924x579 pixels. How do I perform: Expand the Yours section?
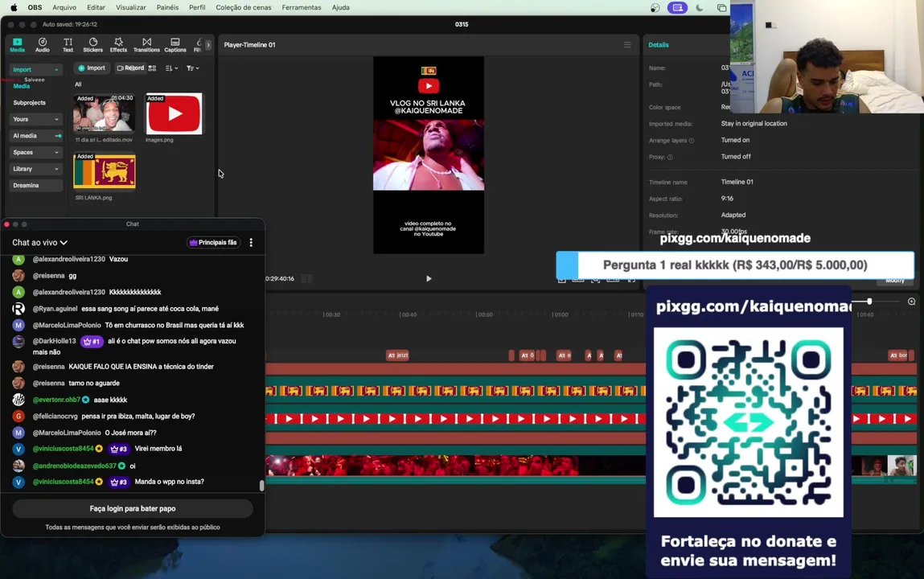[35, 119]
